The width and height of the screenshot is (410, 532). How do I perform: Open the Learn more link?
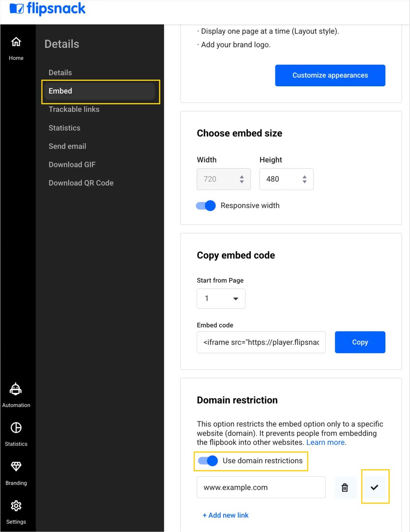click(325, 442)
